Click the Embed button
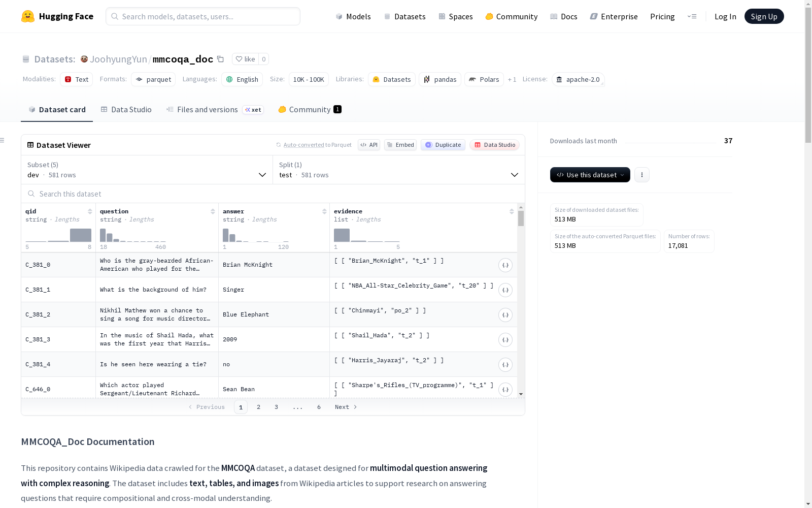Viewport: 812px width, 508px height. (400, 145)
